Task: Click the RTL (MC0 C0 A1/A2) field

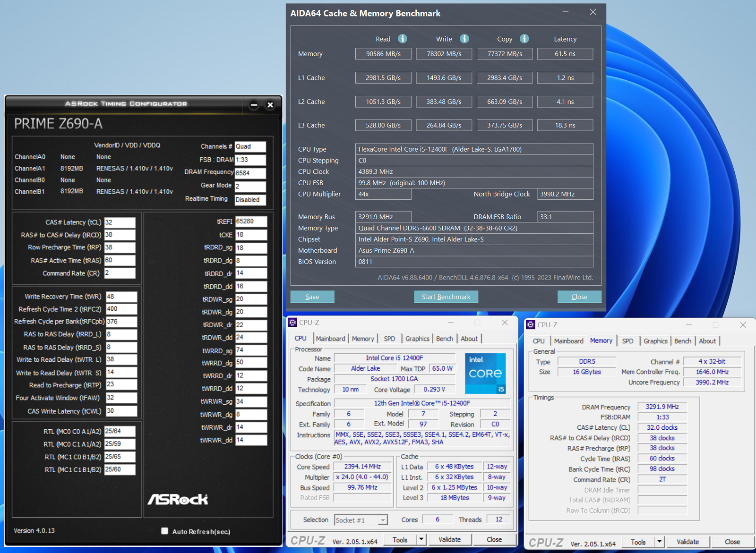Action: click(120, 431)
